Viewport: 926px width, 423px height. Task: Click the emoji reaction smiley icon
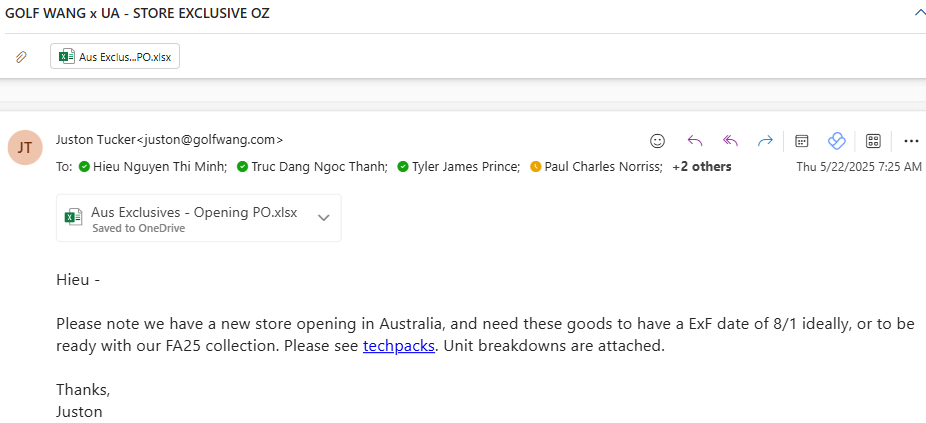pyautogui.click(x=657, y=141)
